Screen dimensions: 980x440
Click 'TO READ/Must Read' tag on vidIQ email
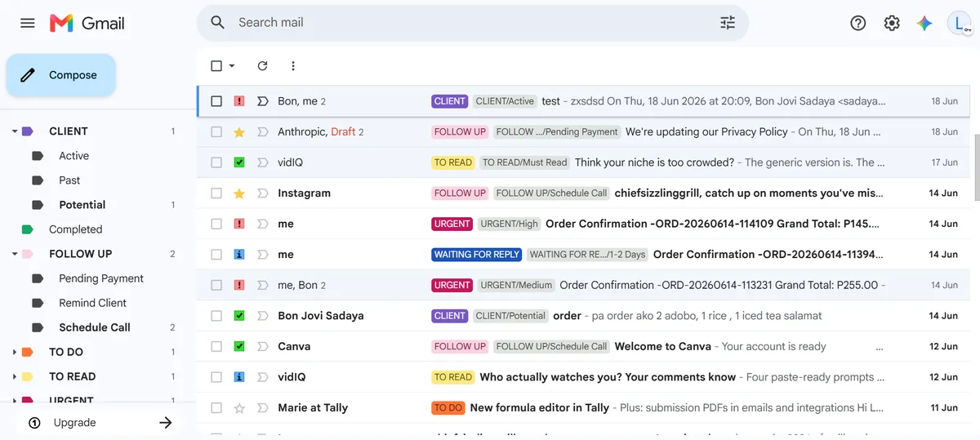coord(524,162)
